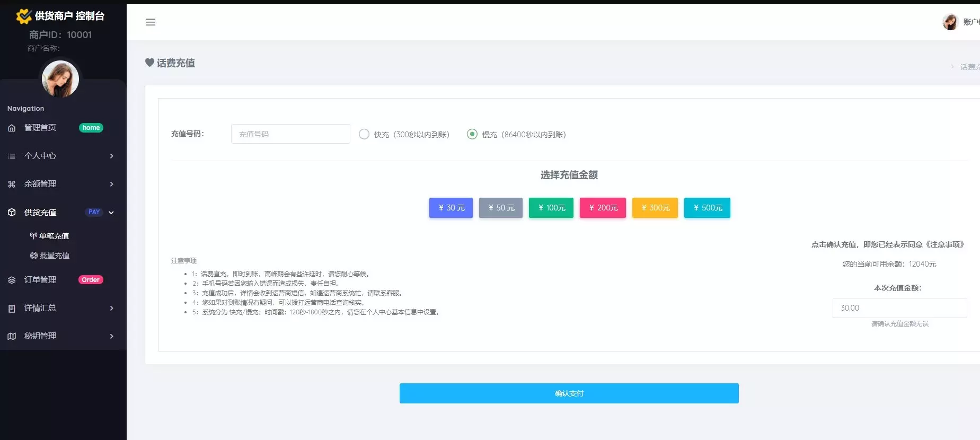This screenshot has width=980, height=440.
Task: Click the document icon beside 详情汇总
Action: [12, 308]
